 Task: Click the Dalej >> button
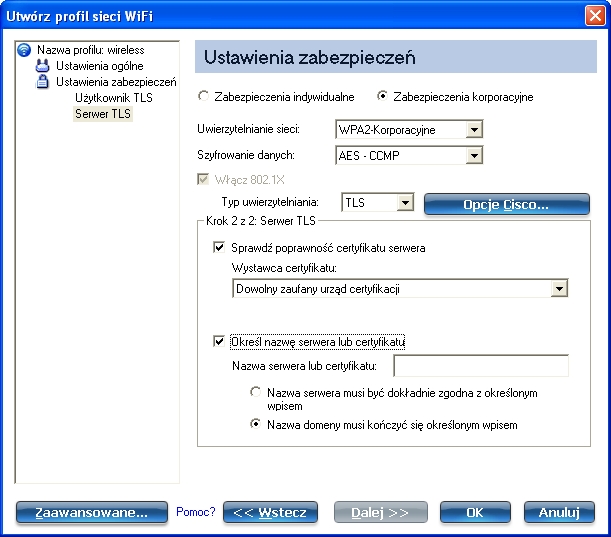coord(380,512)
